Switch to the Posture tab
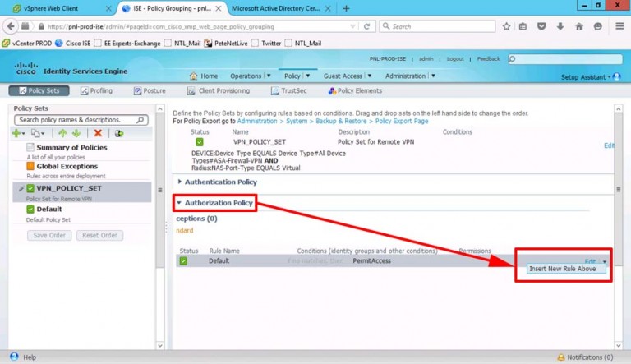631x364 pixels. click(x=150, y=90)
